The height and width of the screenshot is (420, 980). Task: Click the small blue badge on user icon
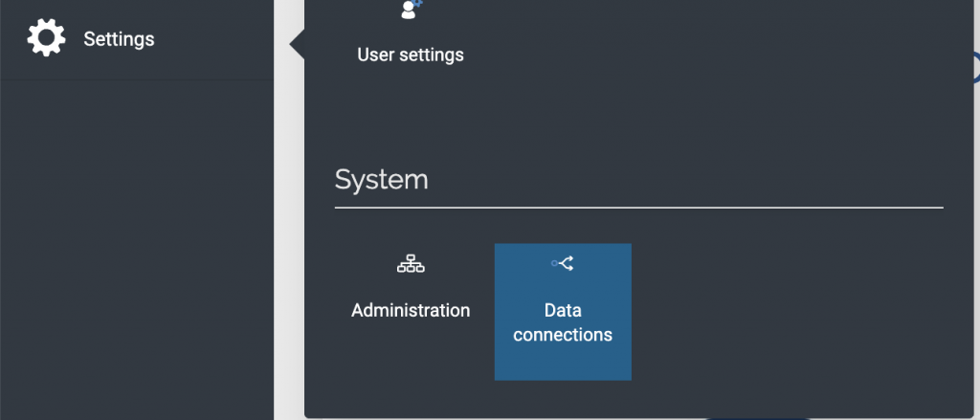pos(418,4)
